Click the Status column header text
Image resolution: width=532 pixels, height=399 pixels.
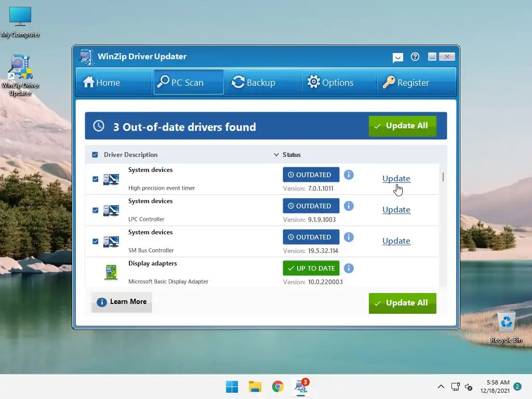click(291, 155)
